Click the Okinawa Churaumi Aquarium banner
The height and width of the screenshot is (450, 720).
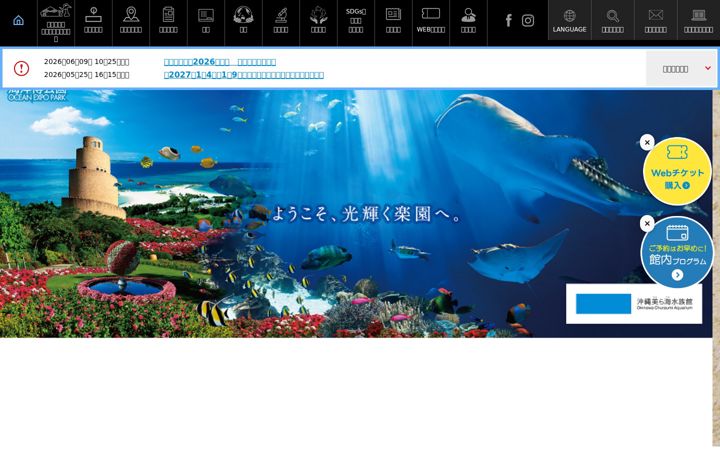(634, 304)
